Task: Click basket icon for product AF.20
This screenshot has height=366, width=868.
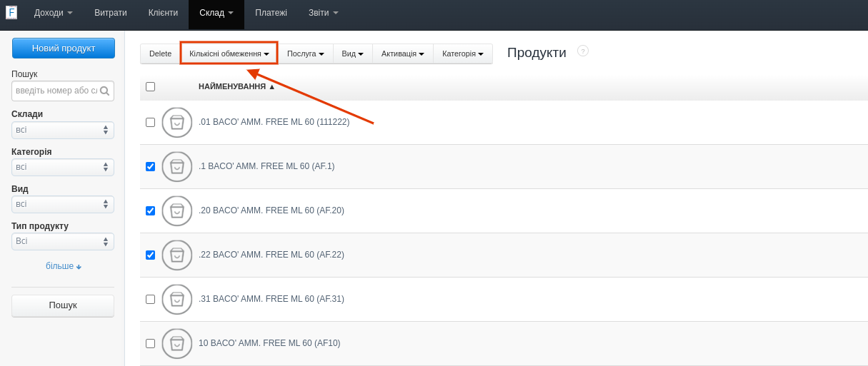Action: tap(177, 211)
